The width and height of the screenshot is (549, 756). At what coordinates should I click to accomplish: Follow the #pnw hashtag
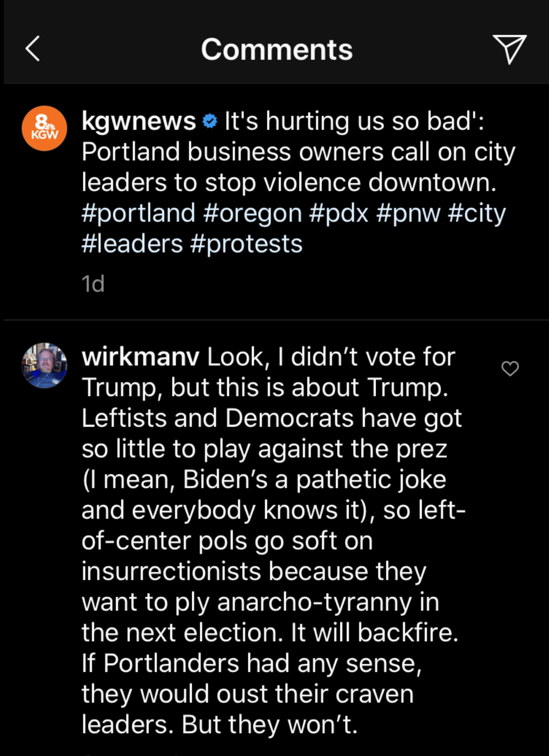pyautogui.click(x=408, y=213)
